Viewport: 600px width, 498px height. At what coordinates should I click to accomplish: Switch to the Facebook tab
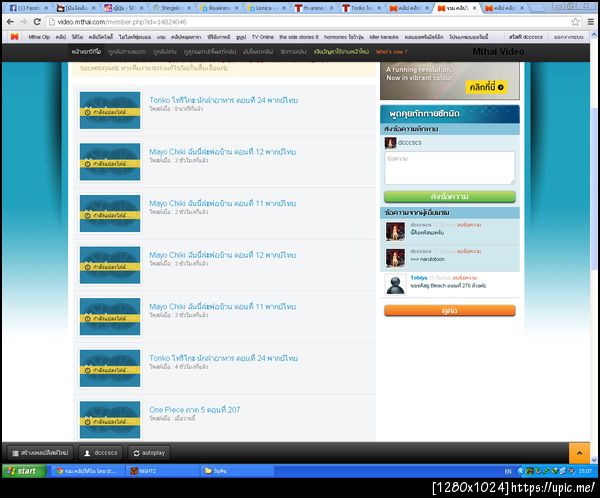(x=29, y=8)
